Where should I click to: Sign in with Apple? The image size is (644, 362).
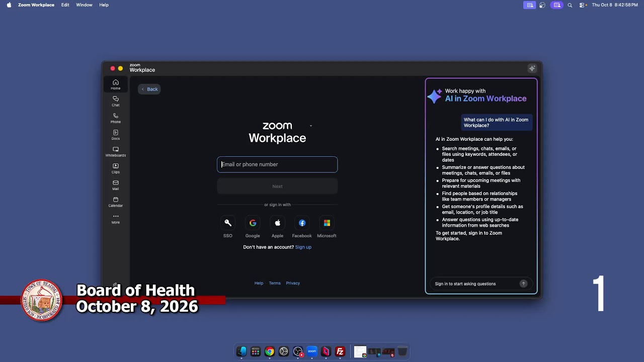click(x=277, y=223)
